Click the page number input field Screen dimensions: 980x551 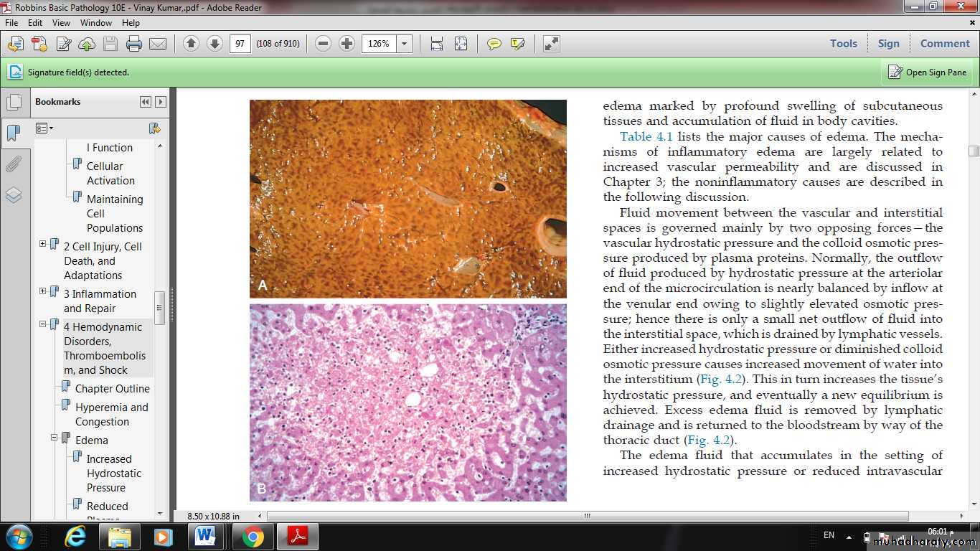240,44
